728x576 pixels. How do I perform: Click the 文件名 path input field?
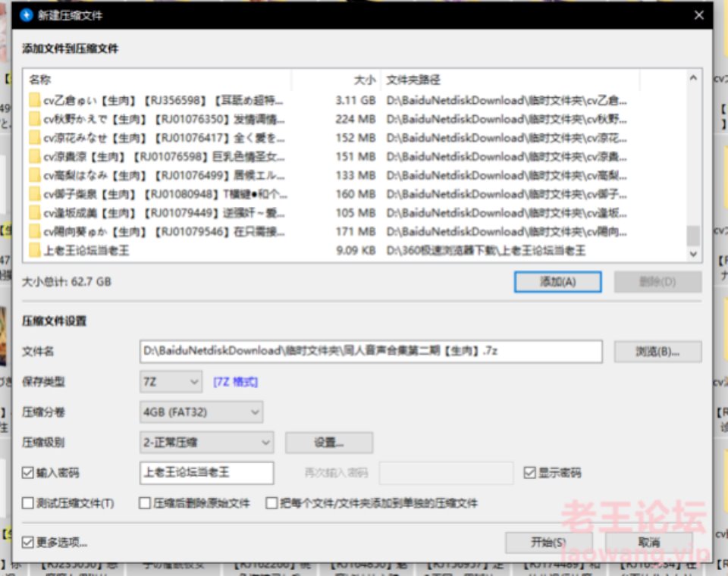click(x=371, y=352)
